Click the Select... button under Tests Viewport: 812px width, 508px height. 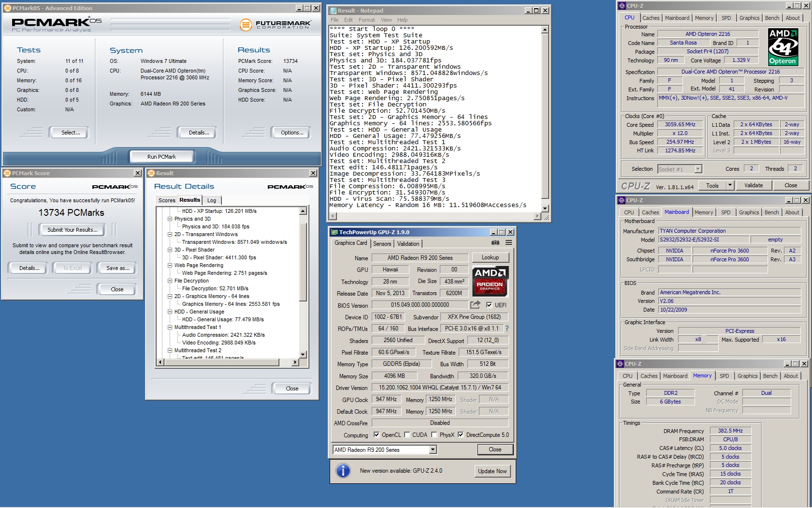pos(71,133)
